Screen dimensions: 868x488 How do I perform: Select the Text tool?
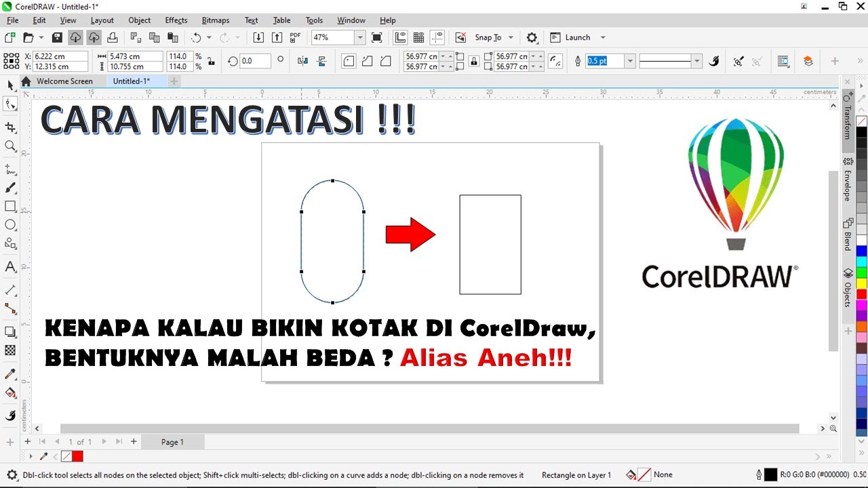10,266
